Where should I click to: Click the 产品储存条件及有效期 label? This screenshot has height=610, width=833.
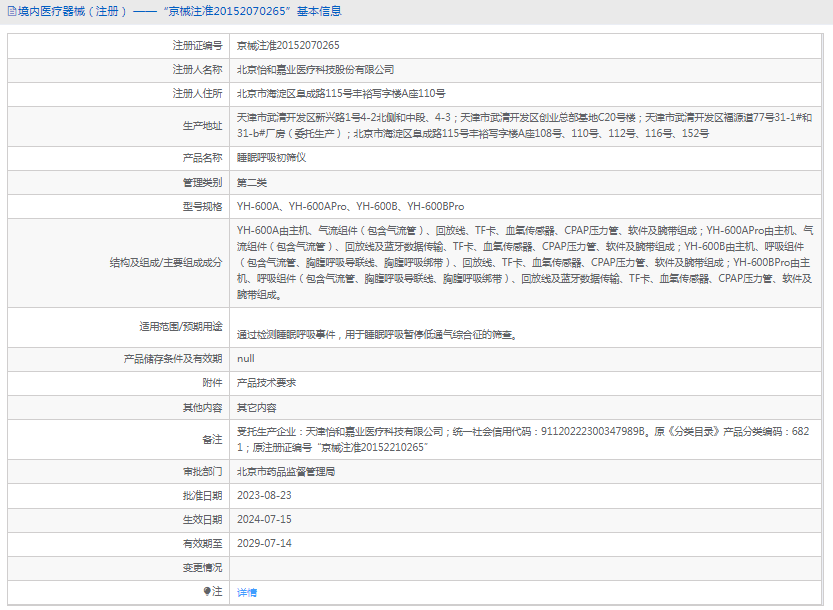pyautogui.click(x=173, y=359)
